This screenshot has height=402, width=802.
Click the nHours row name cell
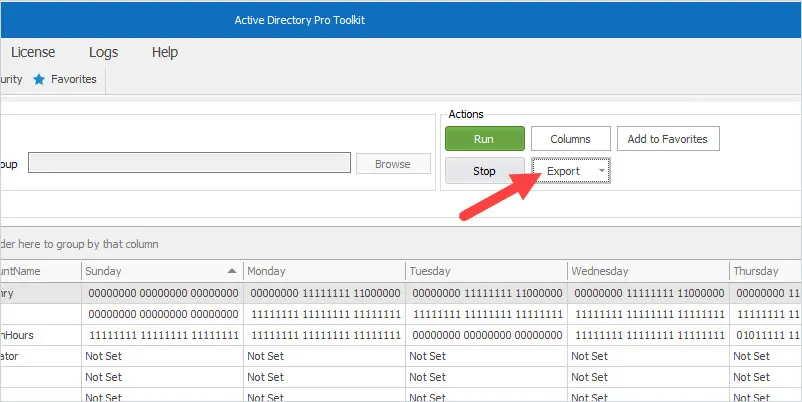point(40,335)
